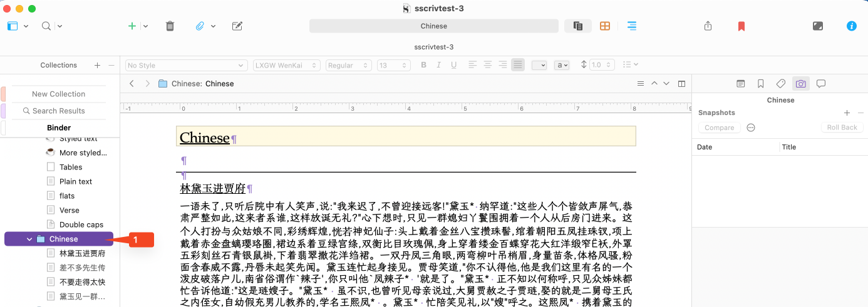Align text right
This screenshot has width=868, height=307.
pos(502,65)
